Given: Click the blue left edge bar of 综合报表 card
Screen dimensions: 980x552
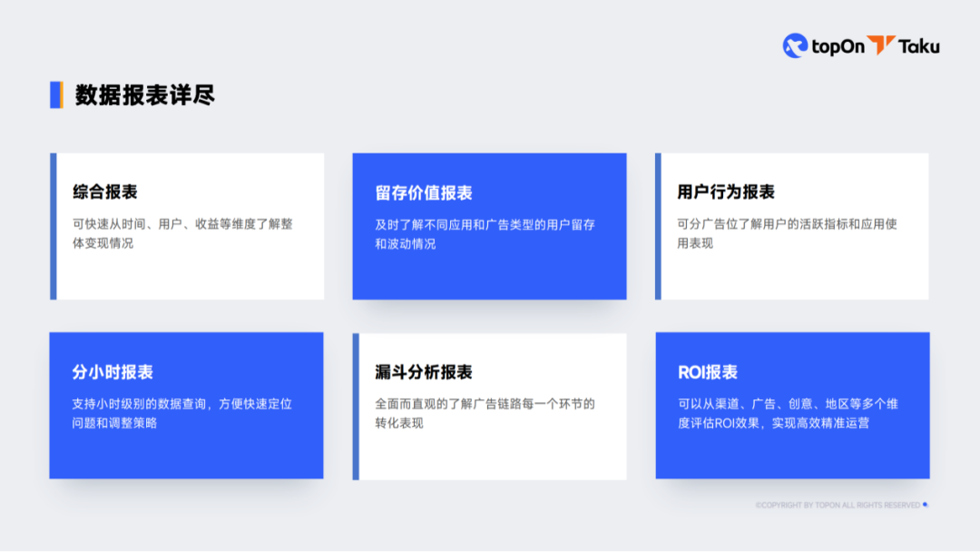Looking at the screenshot, I should [53, 226].
